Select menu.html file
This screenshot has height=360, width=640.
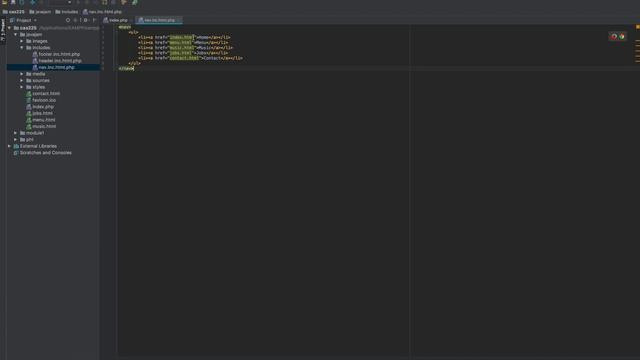click(41, 120)
